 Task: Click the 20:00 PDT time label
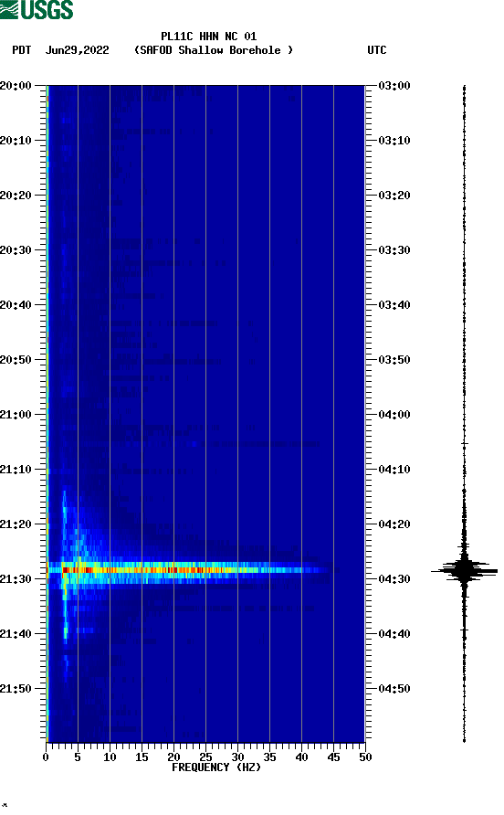click(x=16, y=85)
